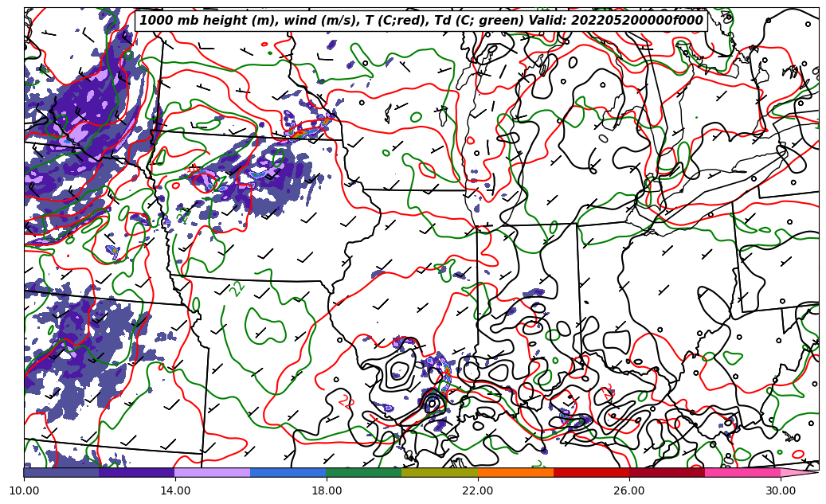Select the 30.00 colorbar tick label
Image resolution: width=826 pixels, height=504 pixels.
(781, 490)
